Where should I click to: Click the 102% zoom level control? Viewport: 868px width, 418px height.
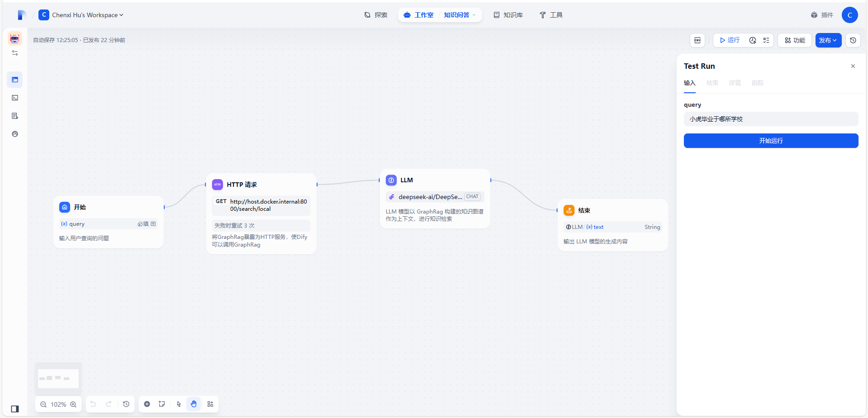(58, 404)
